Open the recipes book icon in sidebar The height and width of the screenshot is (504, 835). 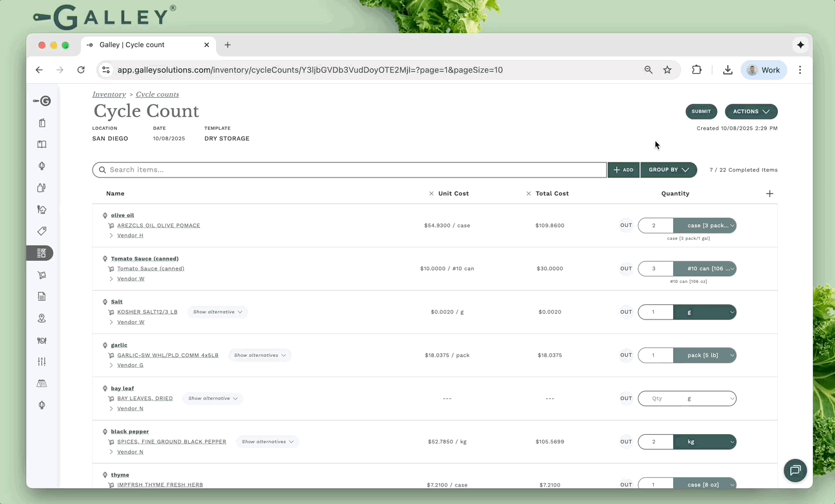(42, 144)
